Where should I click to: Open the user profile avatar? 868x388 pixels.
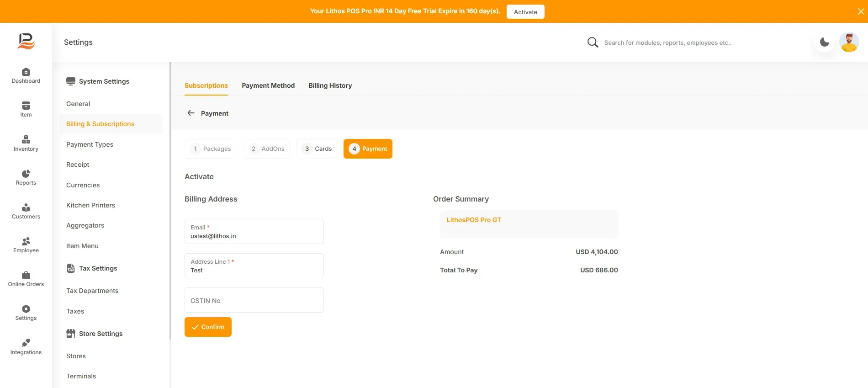(x=849, y=43)
